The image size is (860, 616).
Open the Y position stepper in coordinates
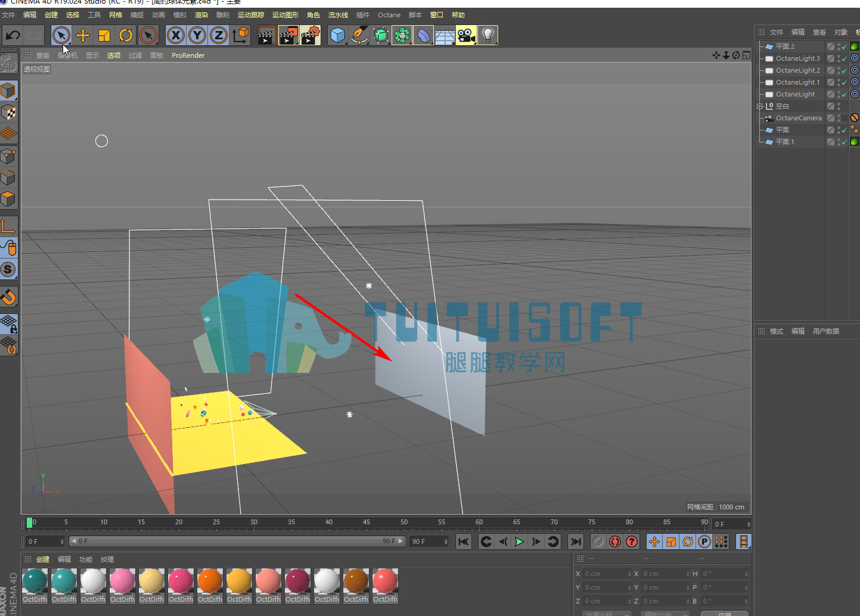tap(629, 587)
